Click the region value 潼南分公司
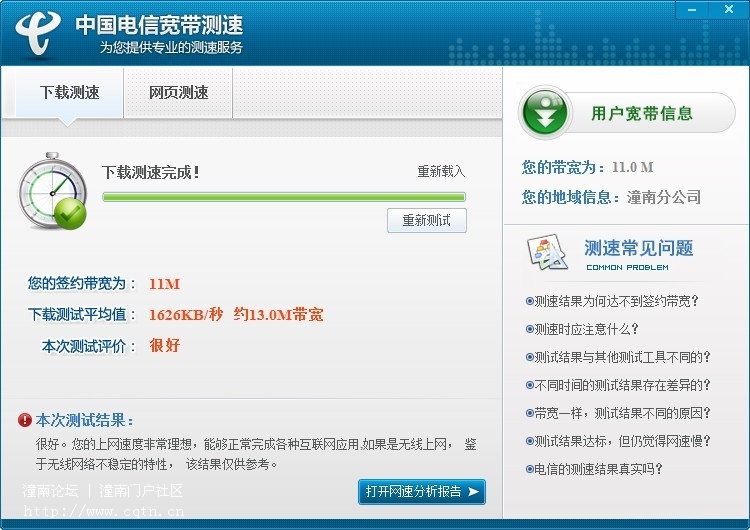 [664, 197]
